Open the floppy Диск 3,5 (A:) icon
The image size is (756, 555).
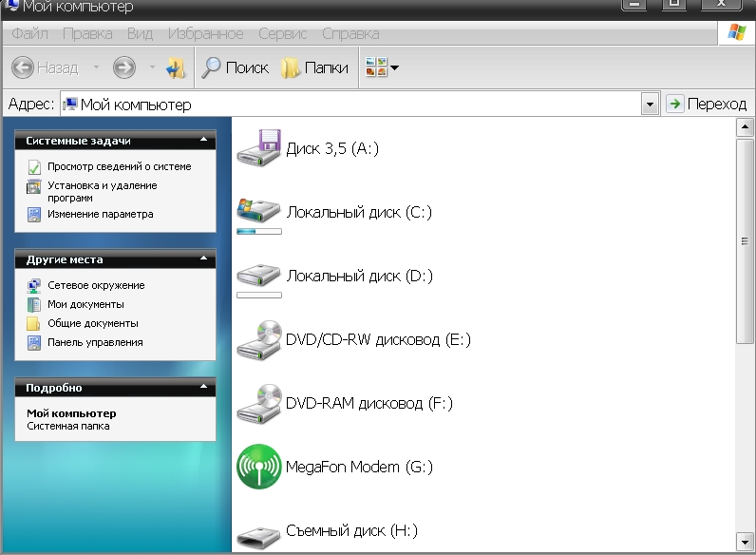pos(259,147)
